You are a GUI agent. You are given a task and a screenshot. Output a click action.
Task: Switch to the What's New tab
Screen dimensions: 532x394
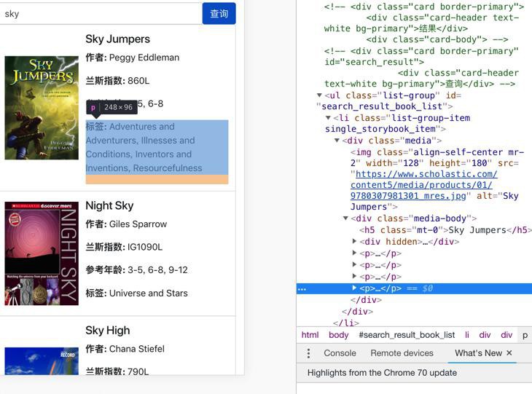(478, 353)
